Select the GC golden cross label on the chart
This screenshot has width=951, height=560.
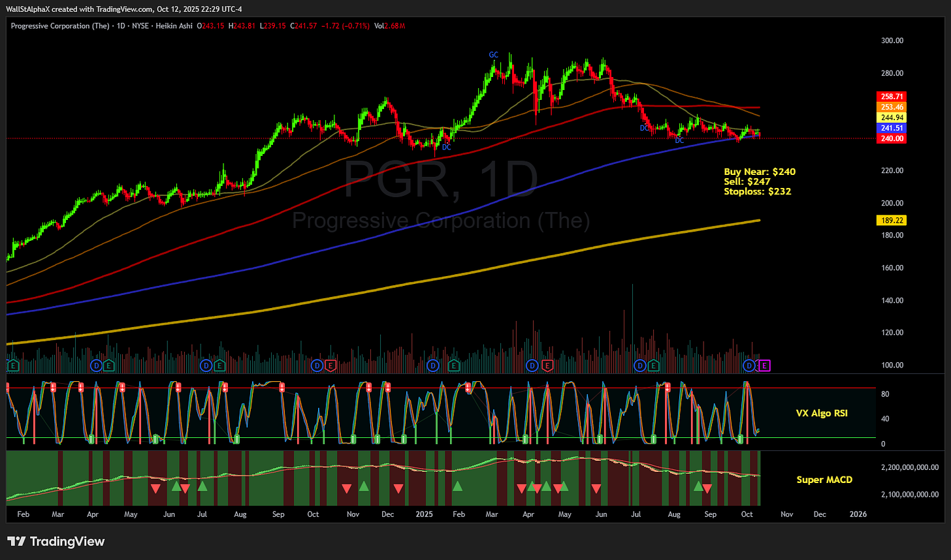[494, 55]
